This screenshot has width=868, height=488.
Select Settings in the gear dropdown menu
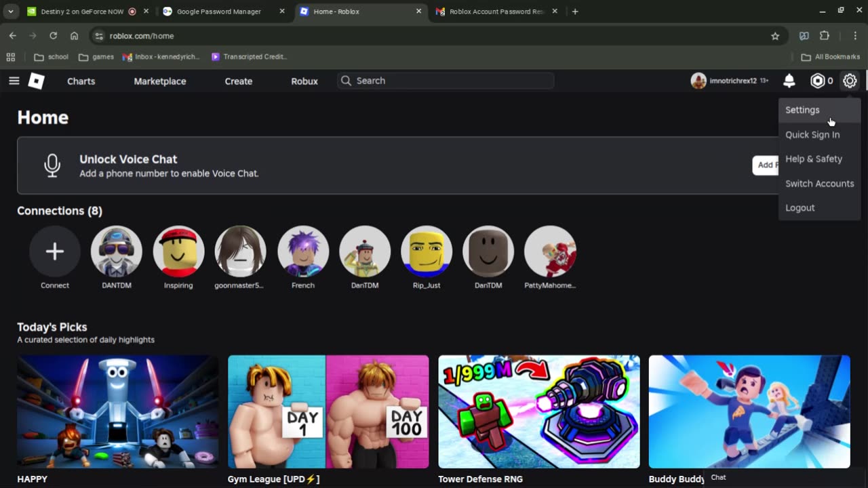[x=819, y=110]
